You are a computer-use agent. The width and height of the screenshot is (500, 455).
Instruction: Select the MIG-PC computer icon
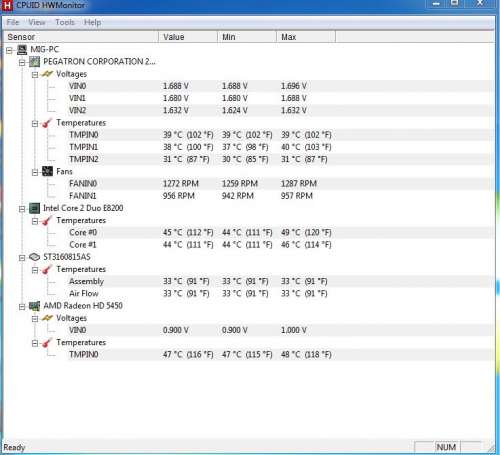[x=22, y=50]
